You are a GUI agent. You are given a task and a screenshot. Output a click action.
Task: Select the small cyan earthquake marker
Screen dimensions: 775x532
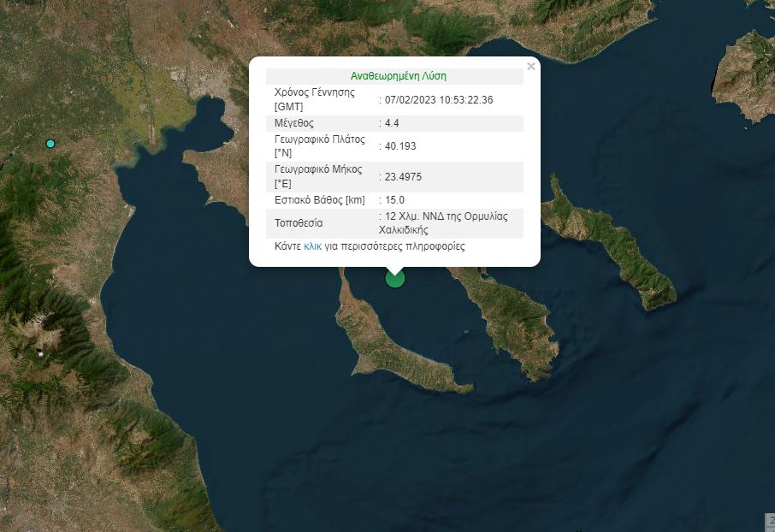click(x=50, y=144)
